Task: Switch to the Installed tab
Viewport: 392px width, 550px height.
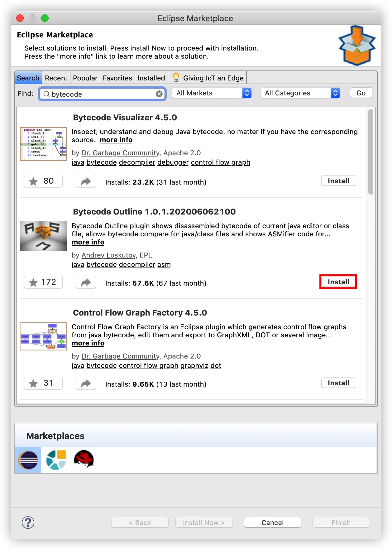Action: [x=151, y=78]
